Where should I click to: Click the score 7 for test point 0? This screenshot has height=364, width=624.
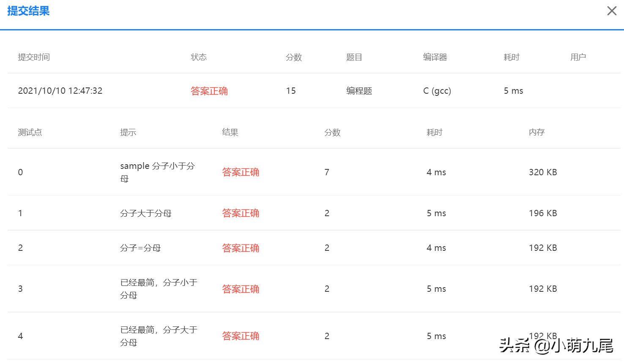coord(327,172)
